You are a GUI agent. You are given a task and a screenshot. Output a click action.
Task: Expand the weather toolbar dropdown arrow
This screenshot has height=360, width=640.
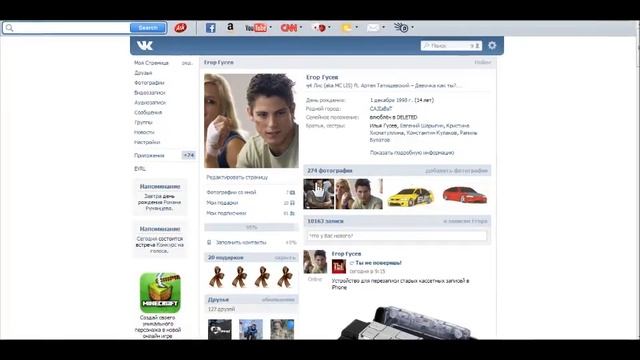tap(356, 27)
